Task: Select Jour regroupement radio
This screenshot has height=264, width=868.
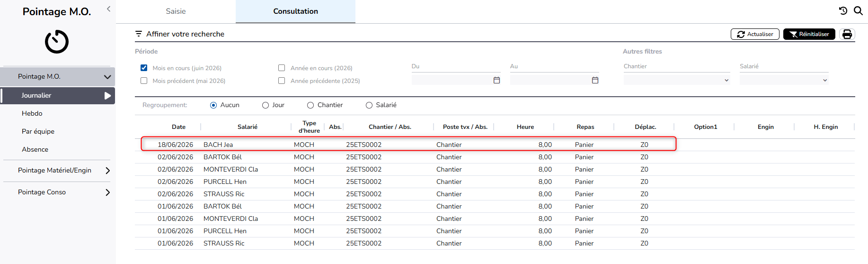Action: [x=266, y=105]
